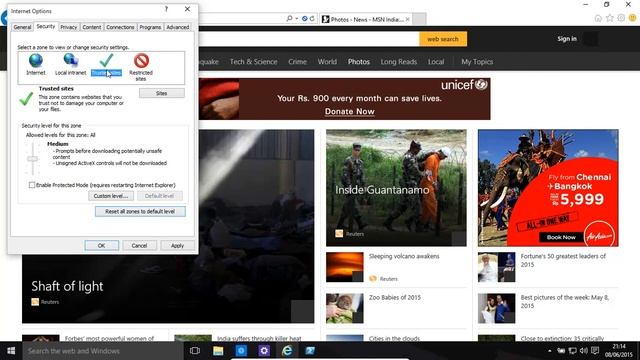
Task: Open File Explorer from the taskbar
Action: (218, 351)
